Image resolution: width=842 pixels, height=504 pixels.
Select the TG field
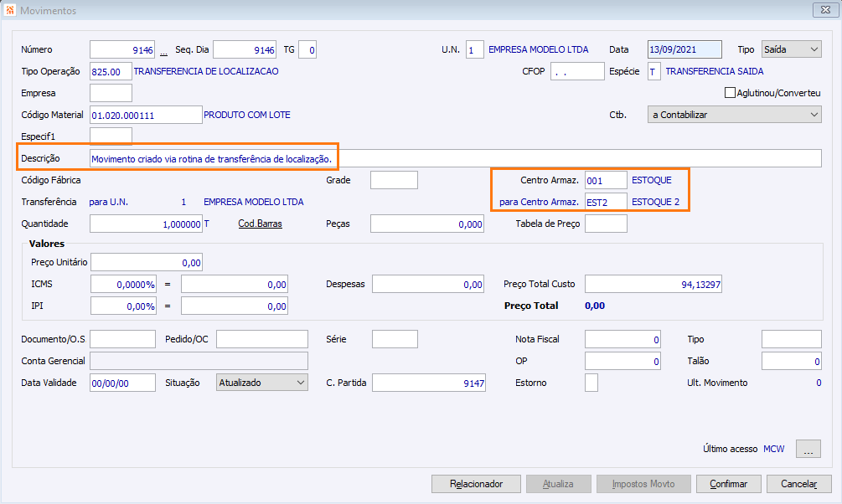point(307,49)
